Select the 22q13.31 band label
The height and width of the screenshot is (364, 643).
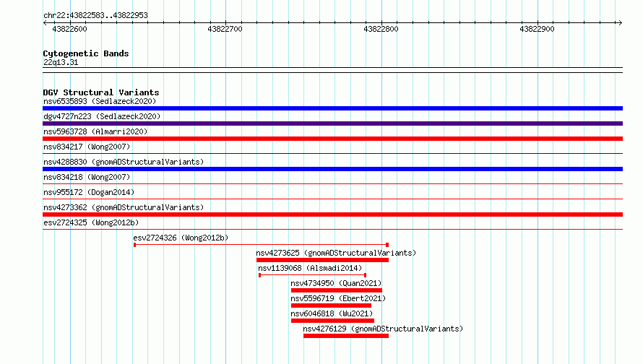point(61,62)
